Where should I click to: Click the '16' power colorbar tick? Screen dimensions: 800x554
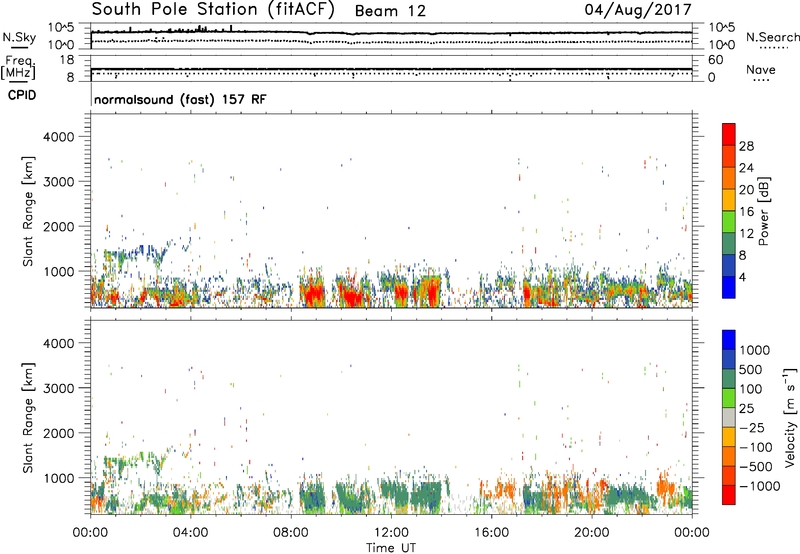[746, 212]
